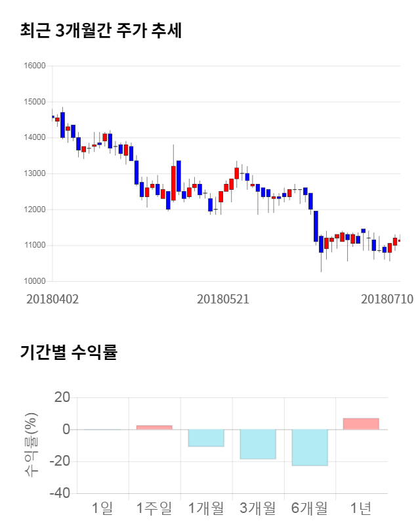The height and width of the screenshot is (532, 420).
Task: Click the 10000 price axis label
Action: click(x=34, y=281)
